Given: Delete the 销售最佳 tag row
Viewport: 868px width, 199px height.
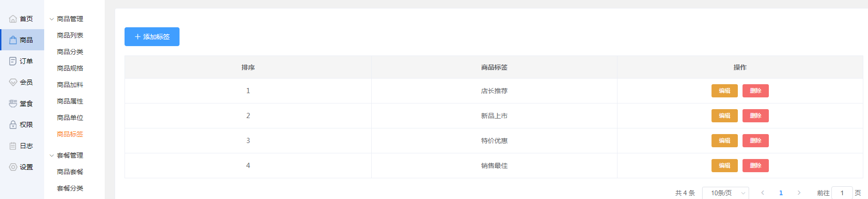Looking at the screenshot, I should (755, 166).
